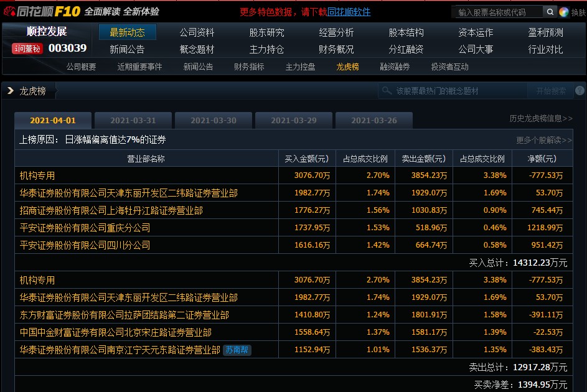This screenshot has height=392, width=587.
Task: Open the 公司资料 menu
Action: (197, 32)
